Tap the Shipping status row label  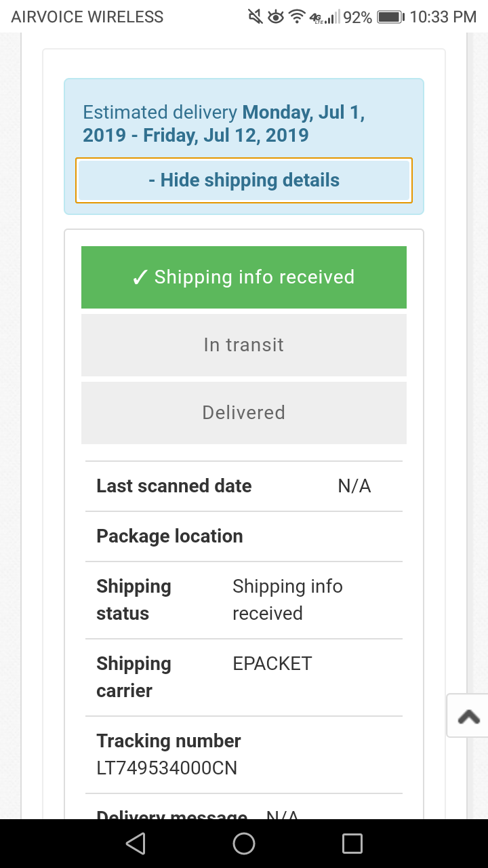pos(134,599)
